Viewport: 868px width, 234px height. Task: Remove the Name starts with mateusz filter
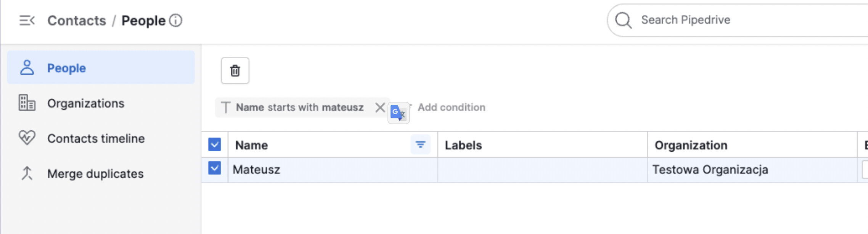coord(380,107)
